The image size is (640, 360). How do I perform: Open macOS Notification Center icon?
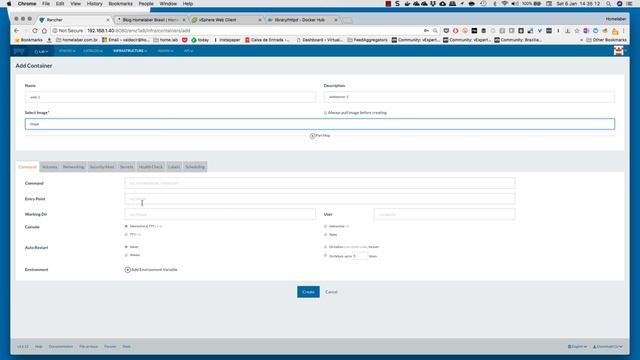point(629,4)
